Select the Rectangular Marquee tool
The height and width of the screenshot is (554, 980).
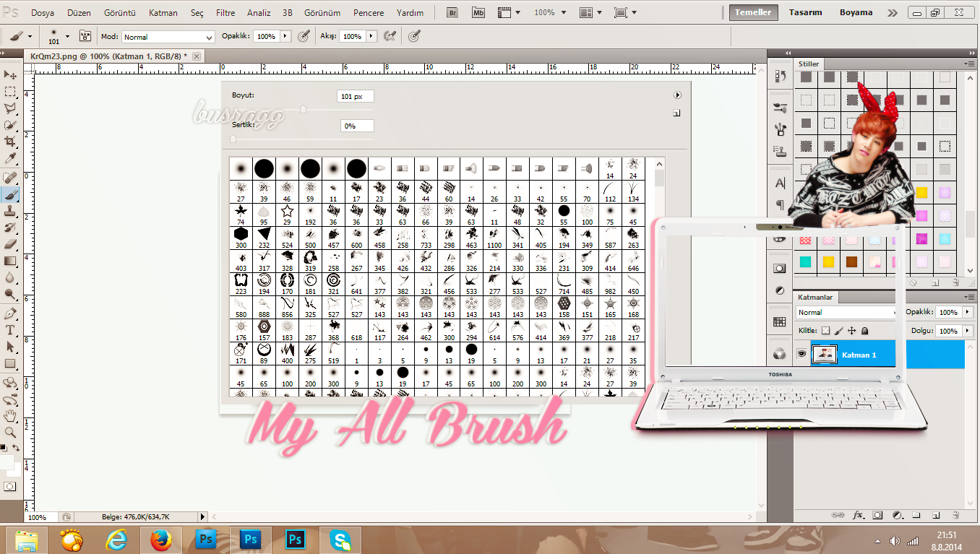click(x=10, y=92)
